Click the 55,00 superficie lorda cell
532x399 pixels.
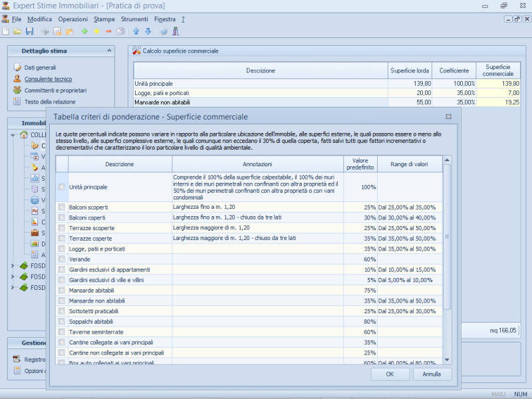tap(410, 102)
